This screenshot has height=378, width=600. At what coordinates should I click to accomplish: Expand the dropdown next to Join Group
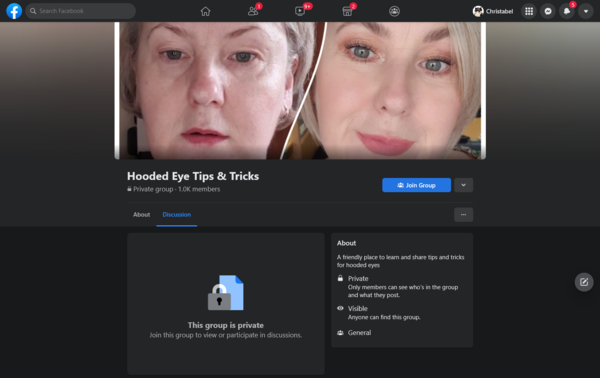point(463,185)
